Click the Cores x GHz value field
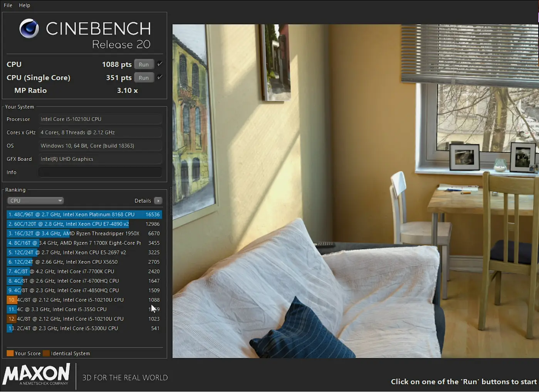 click(x=100, y=132)
